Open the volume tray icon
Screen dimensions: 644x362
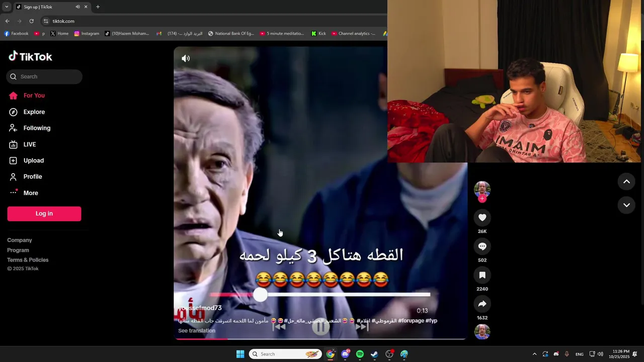coord(600,354)
